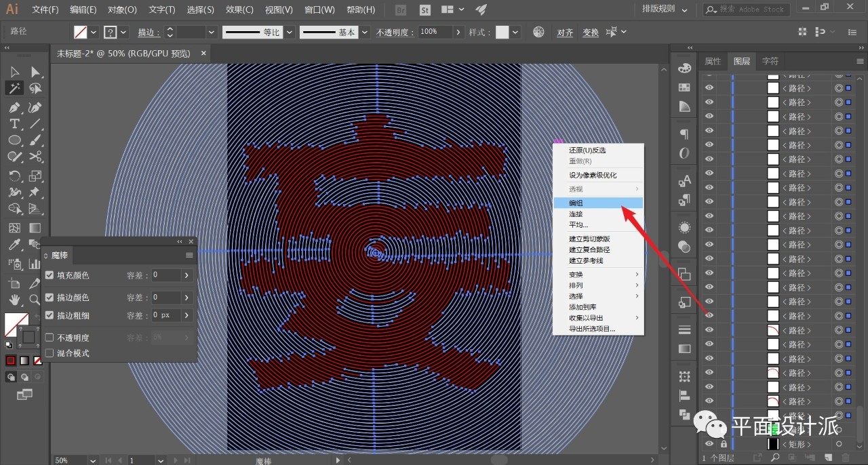Screen dimensions: 868x465
Task: Select the Gradient tool in toolbox
Action: (x=35, y=228)
